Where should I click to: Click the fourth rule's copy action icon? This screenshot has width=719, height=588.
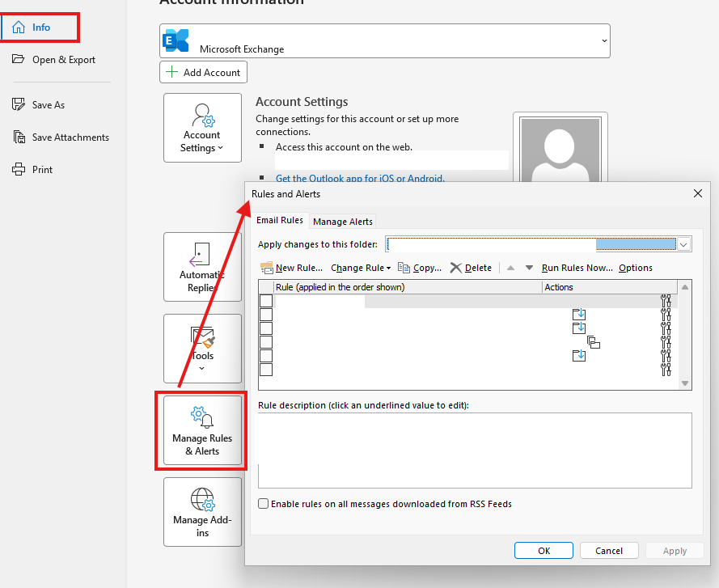[x=594, y=342]
